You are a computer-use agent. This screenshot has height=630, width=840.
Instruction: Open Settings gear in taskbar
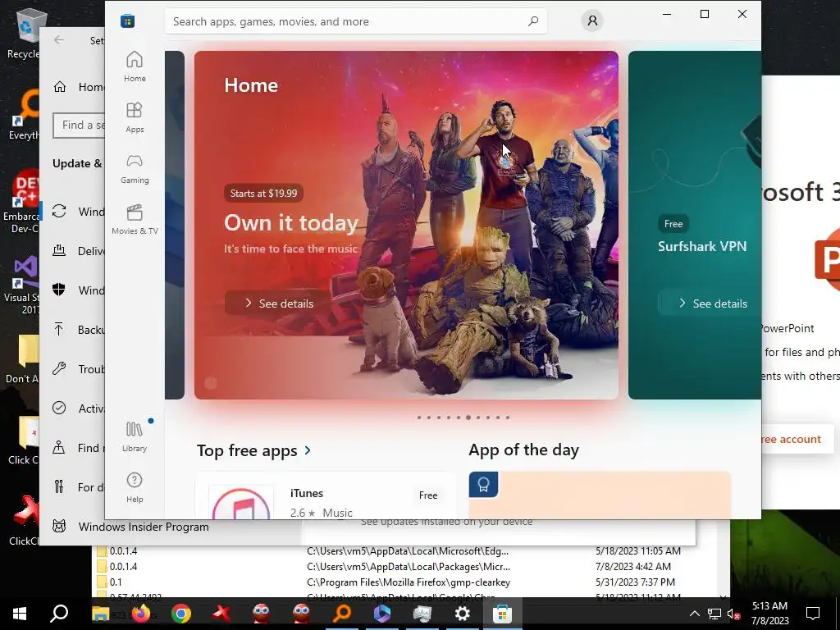[462, 614]
